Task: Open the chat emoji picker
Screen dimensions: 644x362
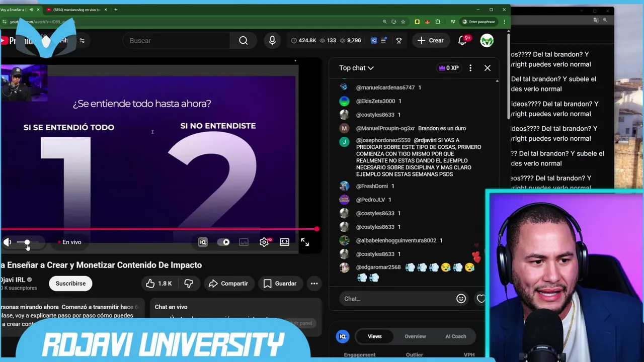Action: coord(461,299)
